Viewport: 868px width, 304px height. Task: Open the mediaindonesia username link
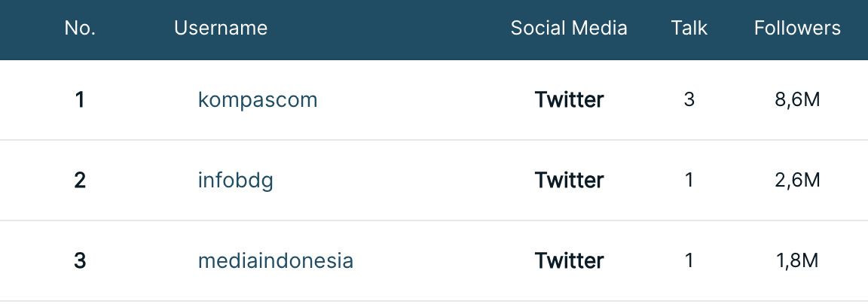[x=275, y=260]
